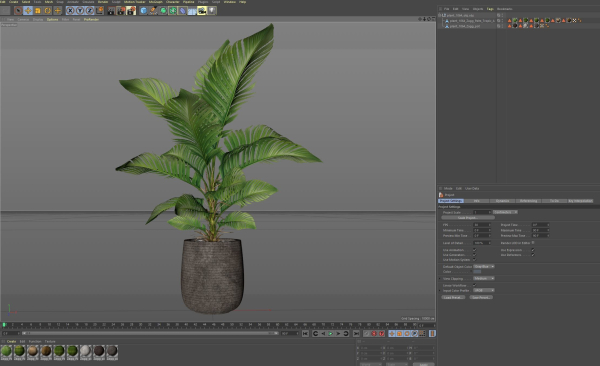
Task: Open User Data menu in Attributes
Action: pyautogui.click(x=472, y=188)
